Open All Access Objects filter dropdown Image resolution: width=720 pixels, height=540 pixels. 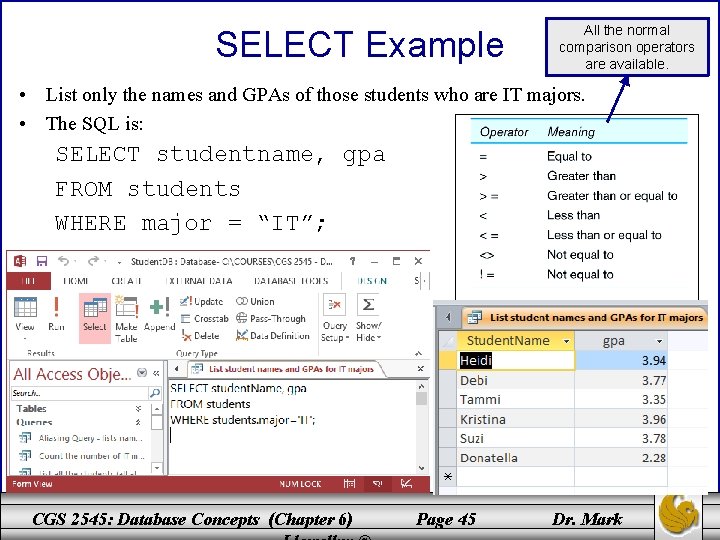tap(142, 373)
